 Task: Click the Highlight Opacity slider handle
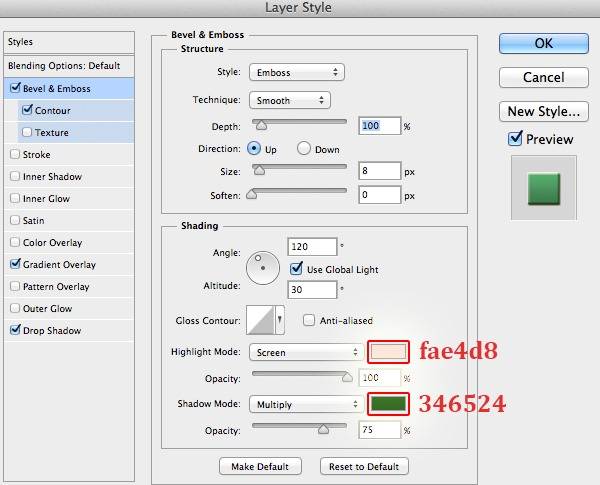347,377
